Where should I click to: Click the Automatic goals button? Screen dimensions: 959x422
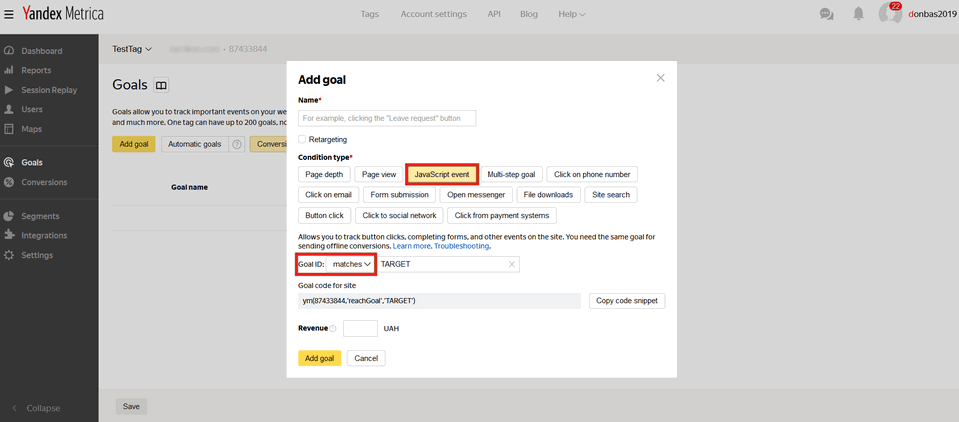[x=194, y=144]
